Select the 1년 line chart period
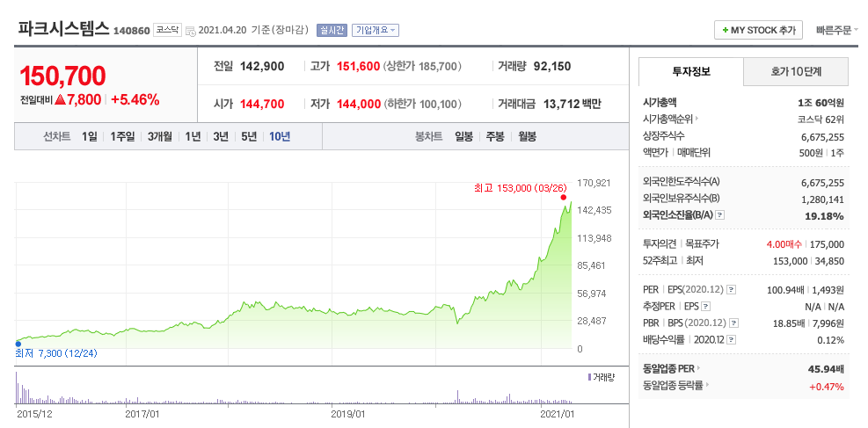The image size is (868, 428). (193, 136)
